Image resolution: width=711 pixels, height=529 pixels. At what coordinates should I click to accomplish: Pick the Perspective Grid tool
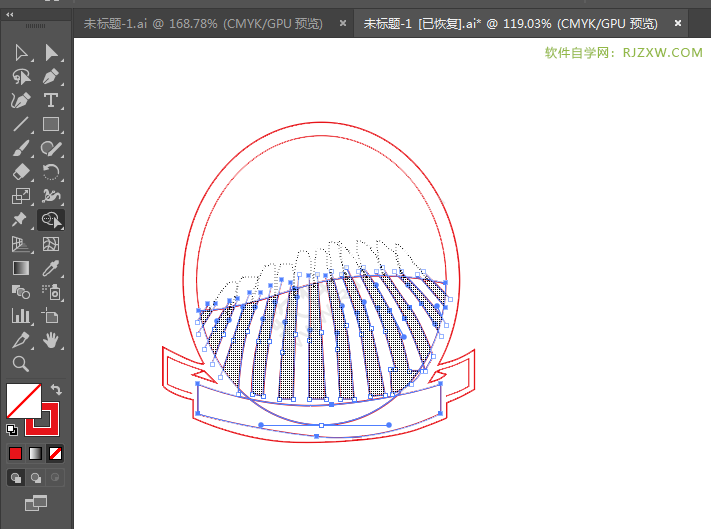coord(21,244)
